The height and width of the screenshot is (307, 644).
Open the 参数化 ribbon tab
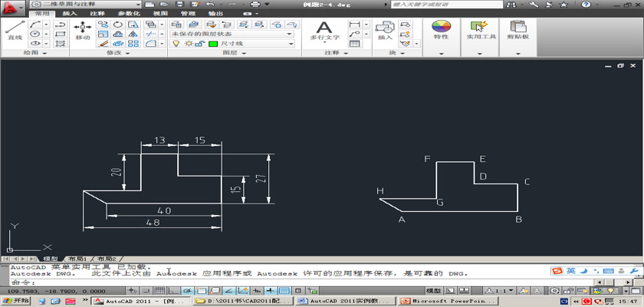tap(128, 14)
